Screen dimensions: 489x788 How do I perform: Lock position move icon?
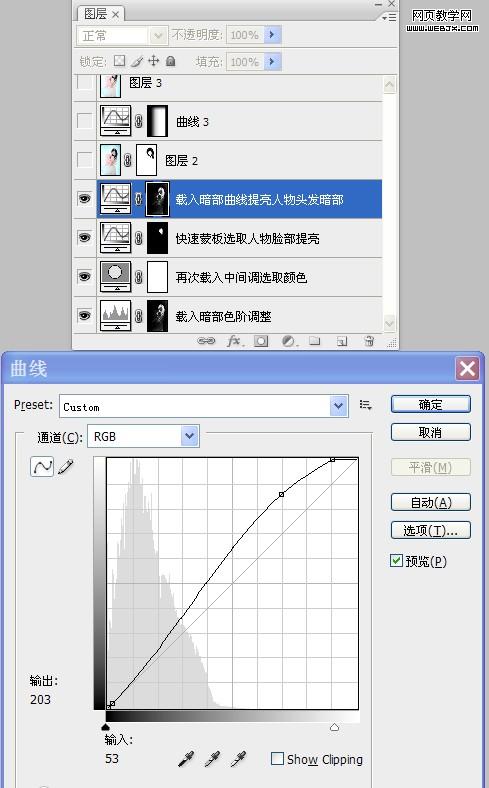pyautogui.click(x=153, y=61)
